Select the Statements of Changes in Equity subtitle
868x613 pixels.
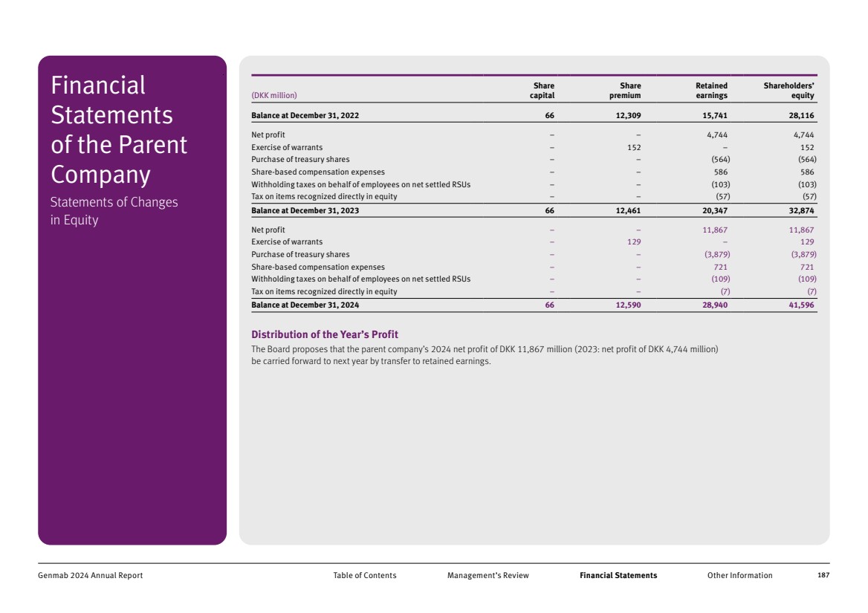pyautogui.click(x=114, y=211)
